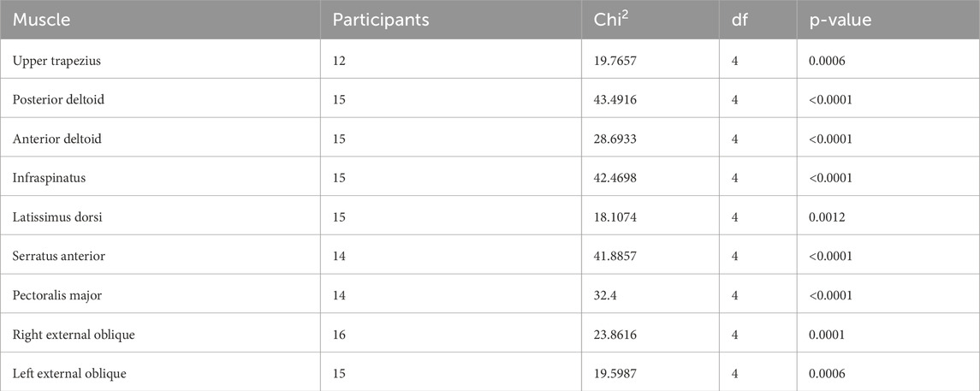Select the participants value 16
The height and width of the screenshot is (391, 980).
point(340,335)
